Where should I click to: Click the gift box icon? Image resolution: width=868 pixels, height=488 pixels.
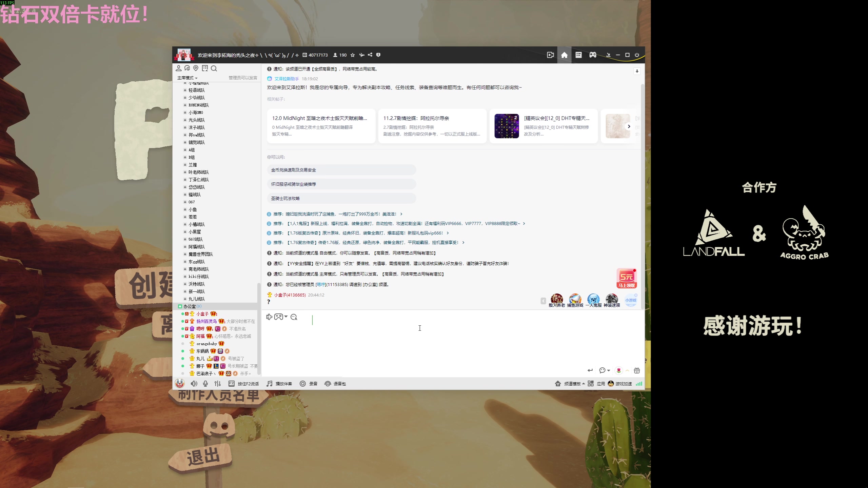(637, 370)
